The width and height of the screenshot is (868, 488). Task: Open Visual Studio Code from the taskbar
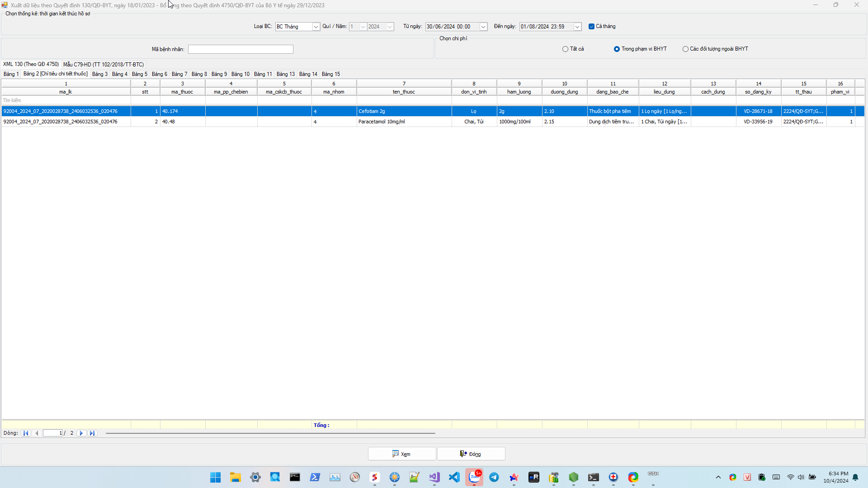tap(454, 477)
